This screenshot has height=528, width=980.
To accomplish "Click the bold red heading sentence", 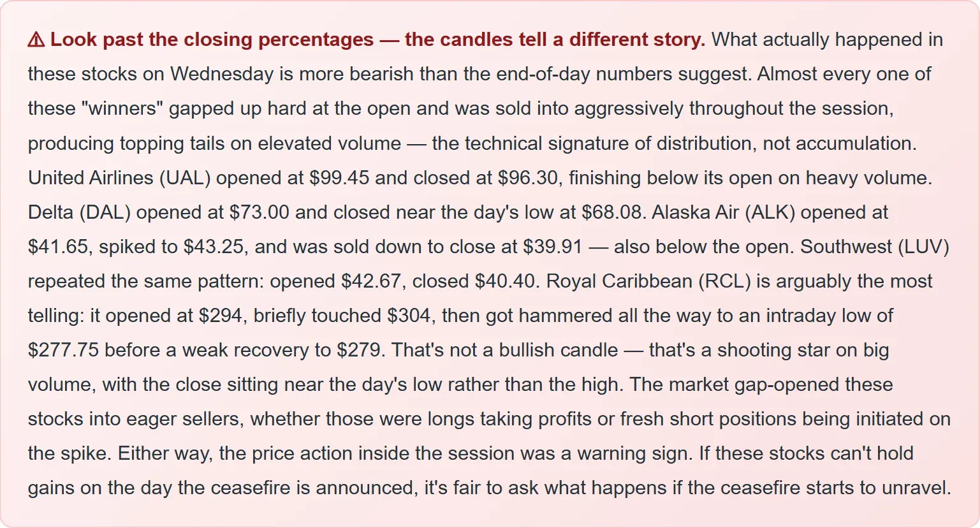I will pyautogui.click(x=377, y=40).
